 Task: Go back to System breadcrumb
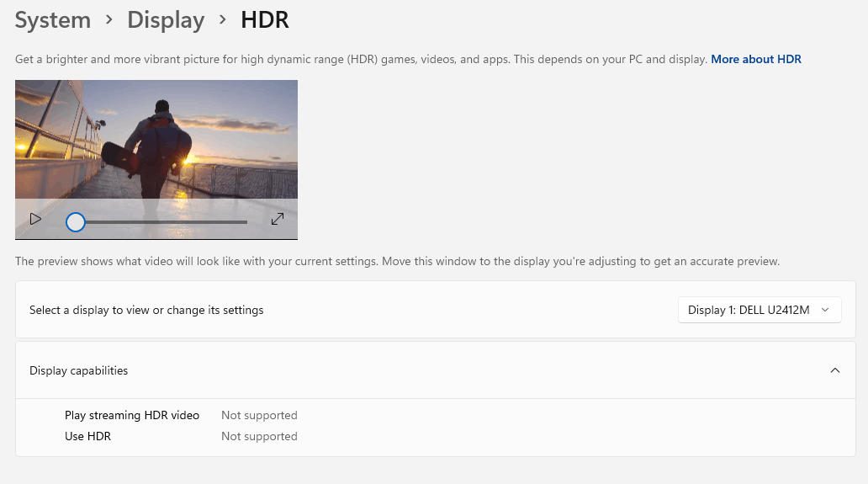pos(53,20)
